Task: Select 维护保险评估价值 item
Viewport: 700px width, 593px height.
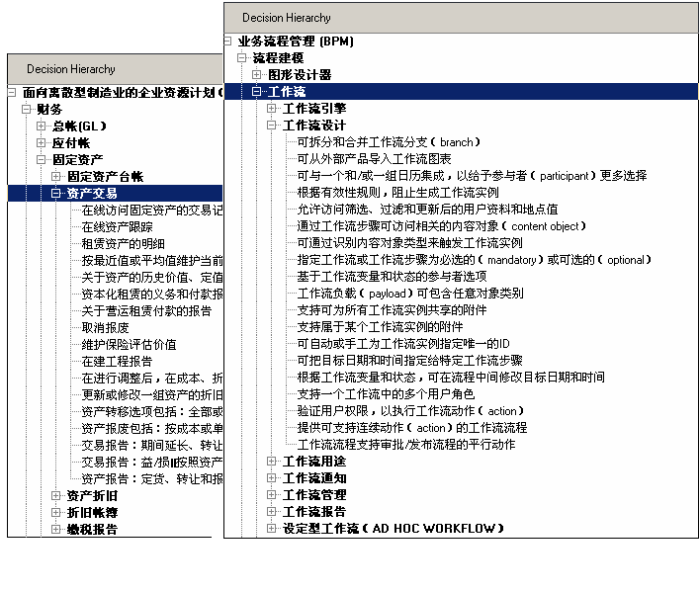Action: pyautogui.click(x=129, y=345)
